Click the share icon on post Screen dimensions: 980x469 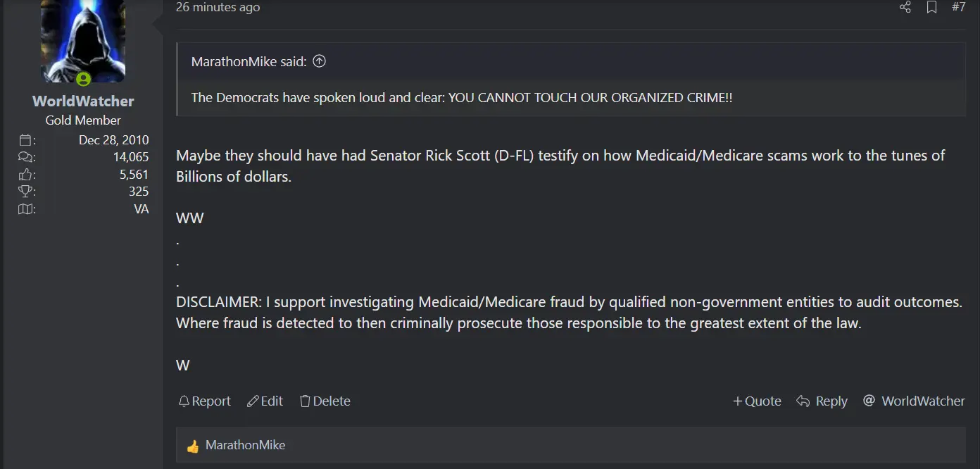[x=905, y=7]
